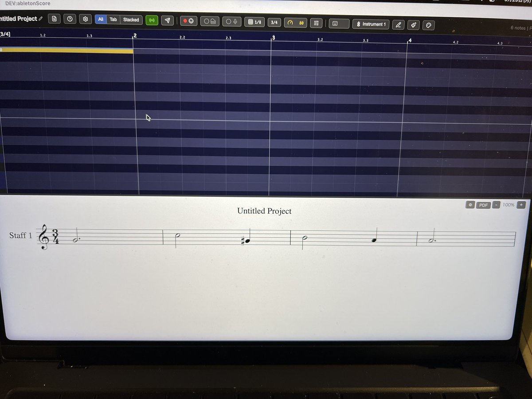Click the Staff 1 label

pyautogui.click(x=20, y=235)
